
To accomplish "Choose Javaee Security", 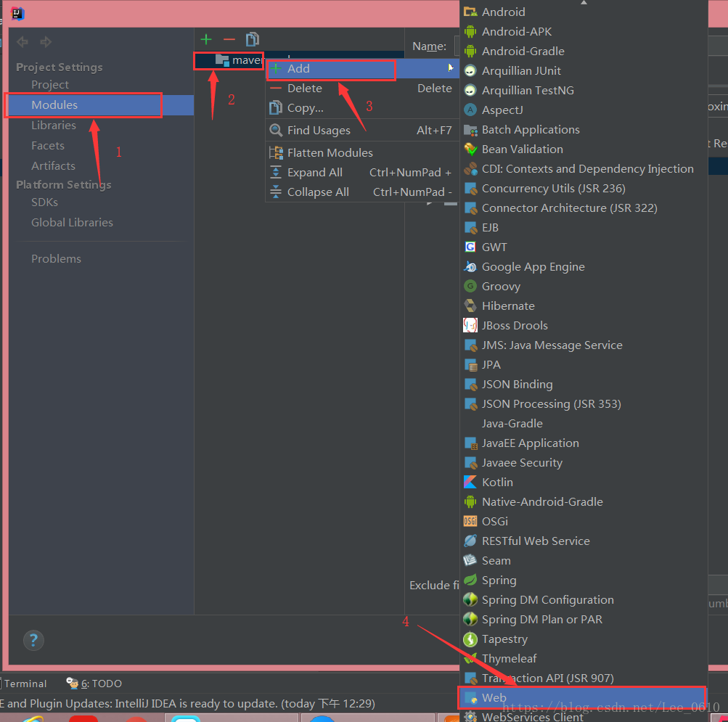I will (x=584, y=462).
